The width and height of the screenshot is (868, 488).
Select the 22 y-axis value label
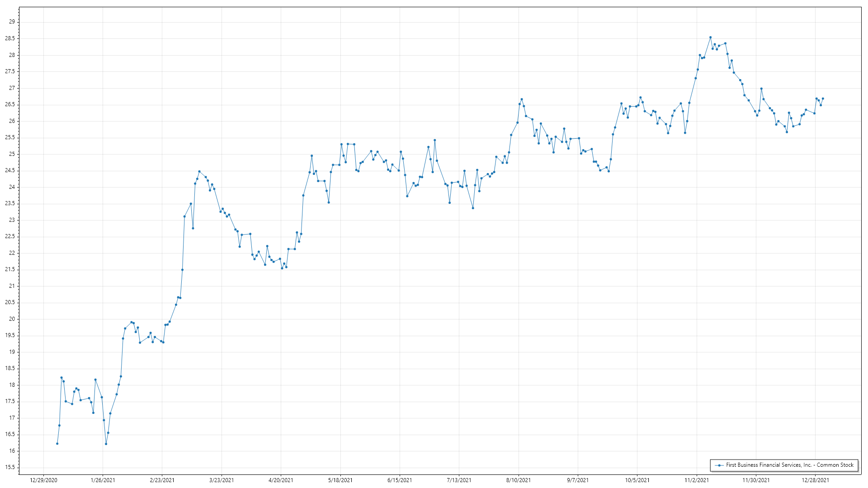coord(12,253)
